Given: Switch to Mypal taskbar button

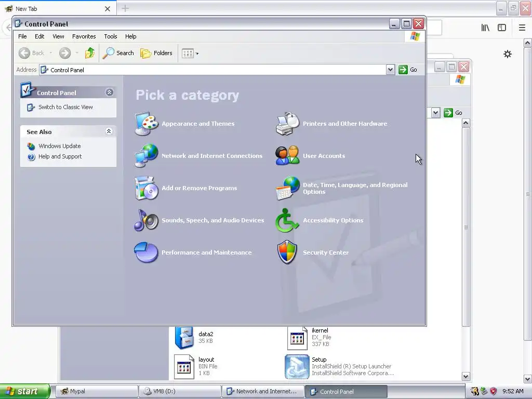Looking at the screenshot, I should click(x=97, y=391).
